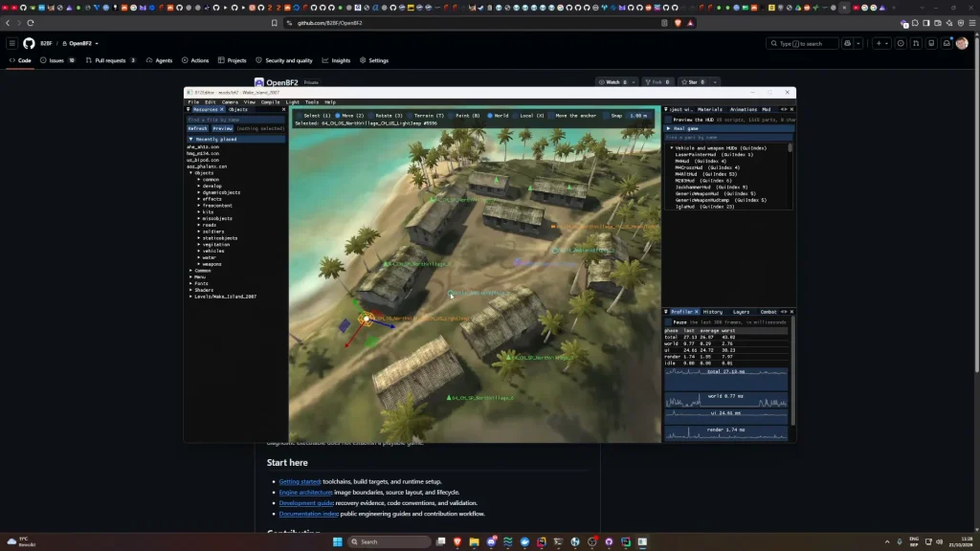The height and width of the screenshot is (551, 980).
Task: Open the Documentation index link
Action: tap(308, 514)
